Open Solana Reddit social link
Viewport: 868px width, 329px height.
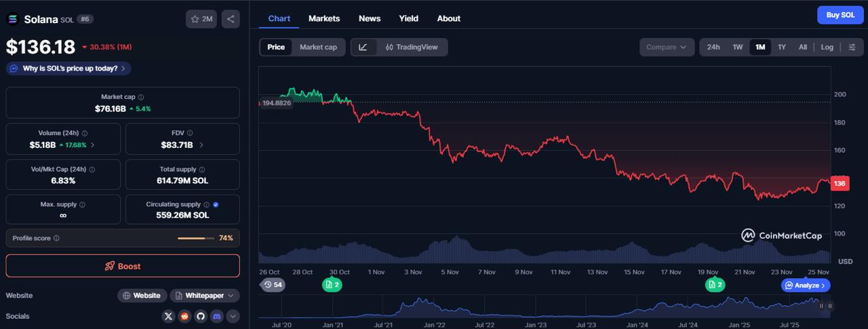184,316
